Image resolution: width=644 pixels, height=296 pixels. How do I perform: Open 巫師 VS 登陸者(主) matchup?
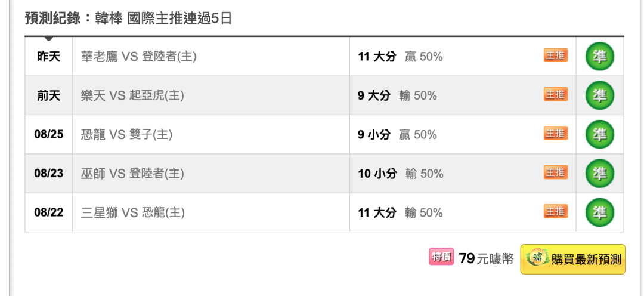132,174
